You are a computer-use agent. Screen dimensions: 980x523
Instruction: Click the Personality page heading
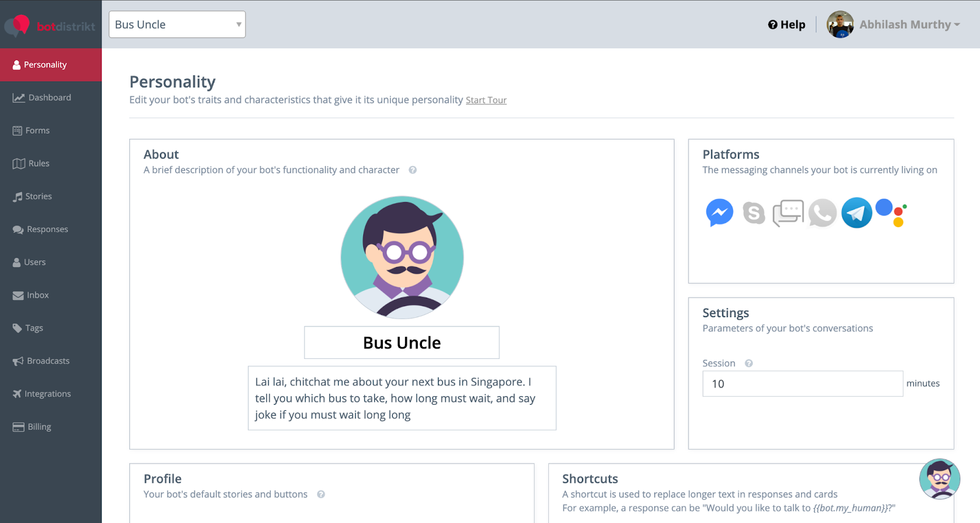click(173, 82)
